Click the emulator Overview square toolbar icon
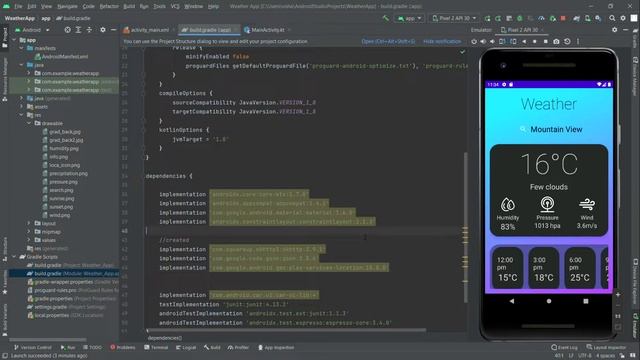The image size is (640, 360). coord(546,42)
